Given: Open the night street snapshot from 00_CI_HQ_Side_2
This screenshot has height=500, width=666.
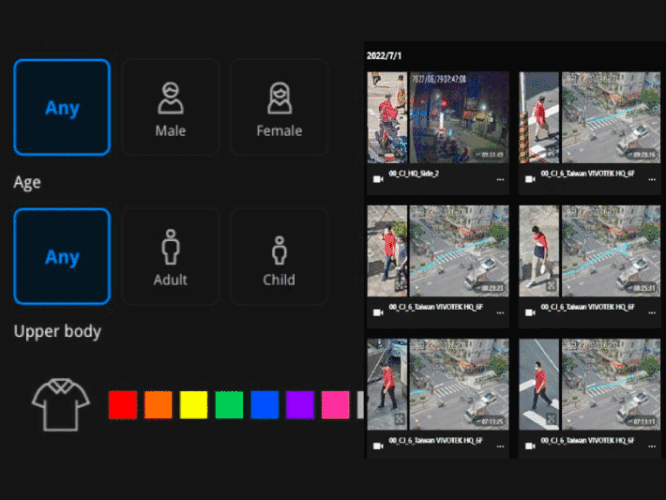Looking at the screenshot, I should (x=459, y=117).
